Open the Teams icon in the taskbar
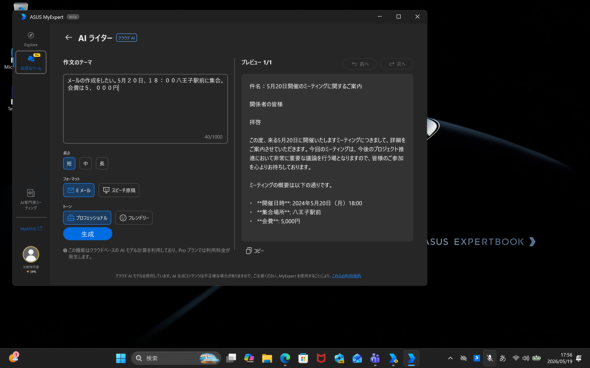Viewport: 590px width, 368px height. coord(375,358)
